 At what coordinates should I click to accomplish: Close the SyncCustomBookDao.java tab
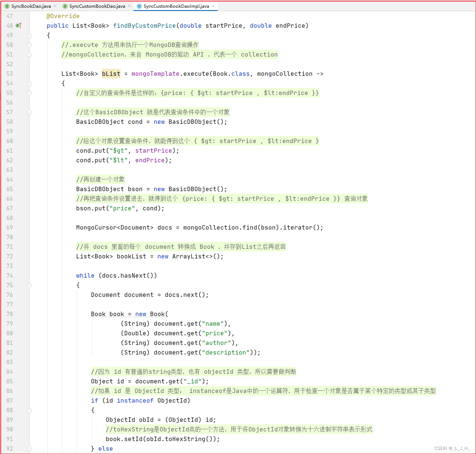(x=129, y=6)
